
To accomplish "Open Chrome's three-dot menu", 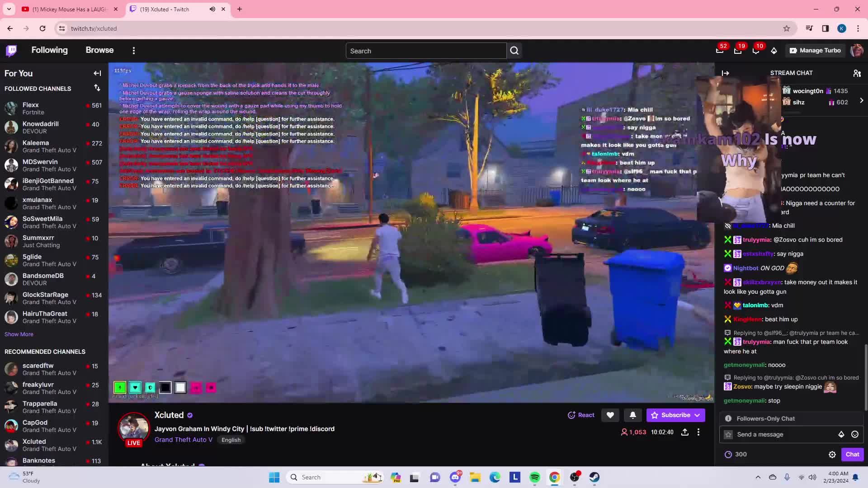I will (x=858, y=28).
